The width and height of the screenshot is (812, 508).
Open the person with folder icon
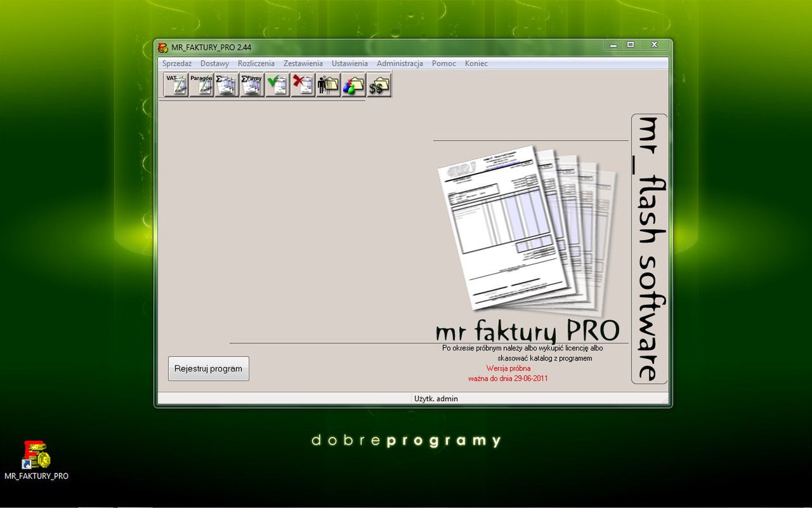pyautogui.click(x=328, y=84)
